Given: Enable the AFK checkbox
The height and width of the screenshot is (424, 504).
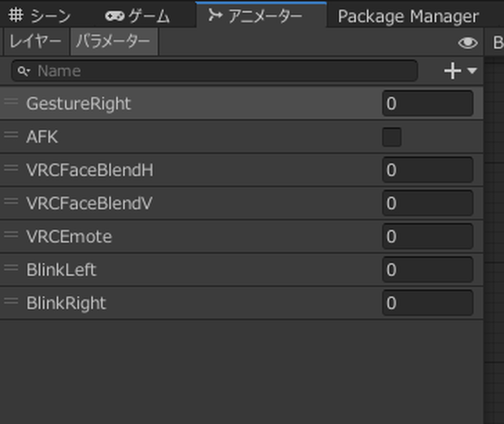Looking at the screenshot, I should tap(392, 137).
